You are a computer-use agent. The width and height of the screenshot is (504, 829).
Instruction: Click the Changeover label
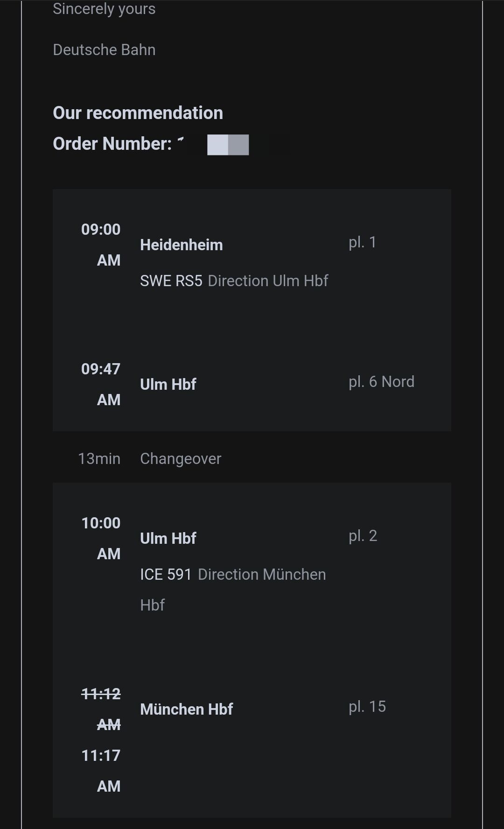(181, 459)
